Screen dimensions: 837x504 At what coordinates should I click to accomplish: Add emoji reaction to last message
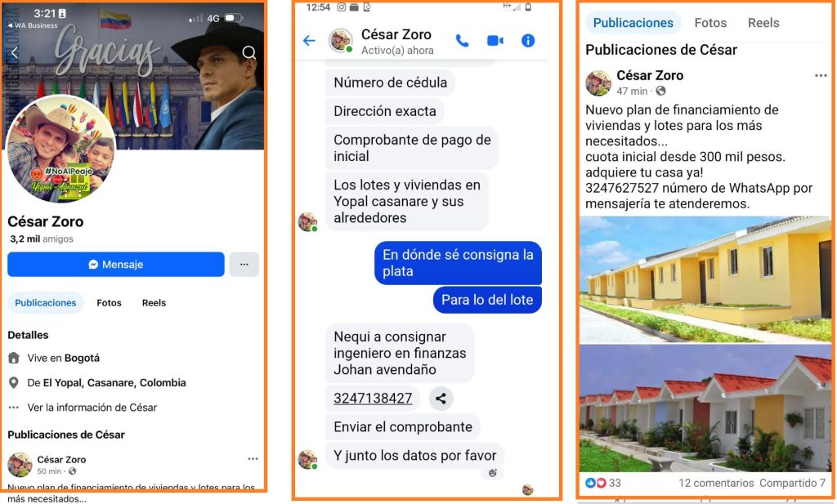(x=492, y=473)
